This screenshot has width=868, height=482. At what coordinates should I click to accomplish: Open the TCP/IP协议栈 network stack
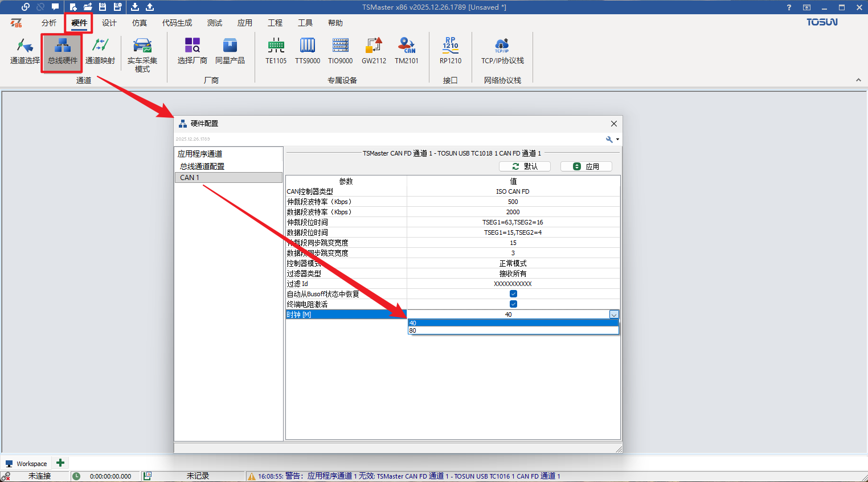(x=502, y=52)
